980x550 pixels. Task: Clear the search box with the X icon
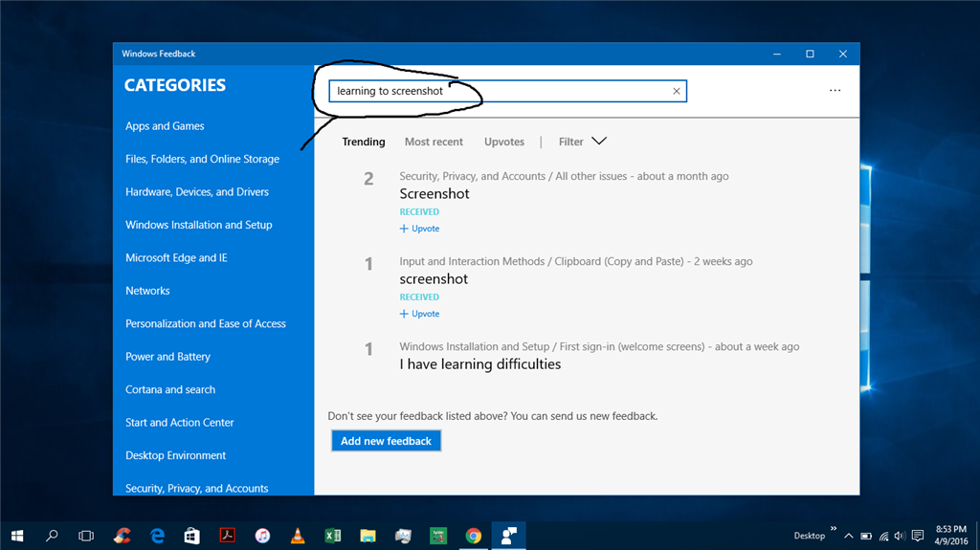coord(677,91)
